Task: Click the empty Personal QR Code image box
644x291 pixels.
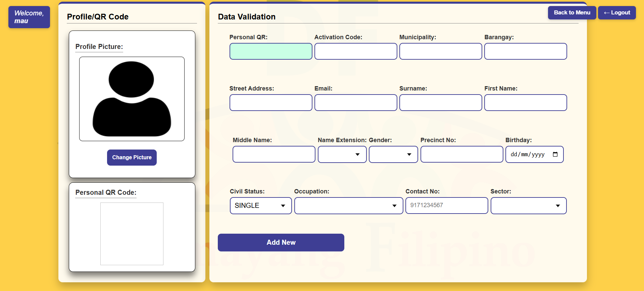Action: [x=132, y=234]
